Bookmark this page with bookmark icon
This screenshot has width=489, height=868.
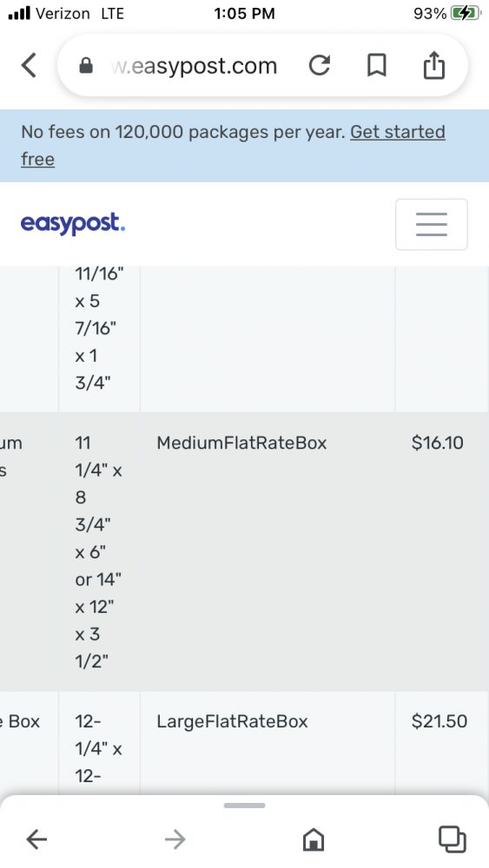tap(377, 65)
